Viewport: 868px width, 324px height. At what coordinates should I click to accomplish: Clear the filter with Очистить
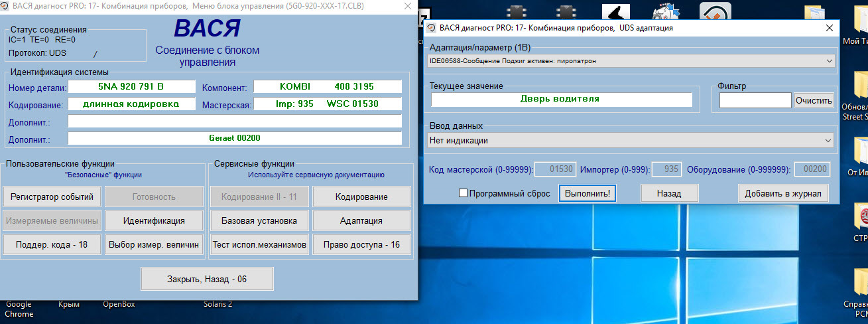click(814, 100)
